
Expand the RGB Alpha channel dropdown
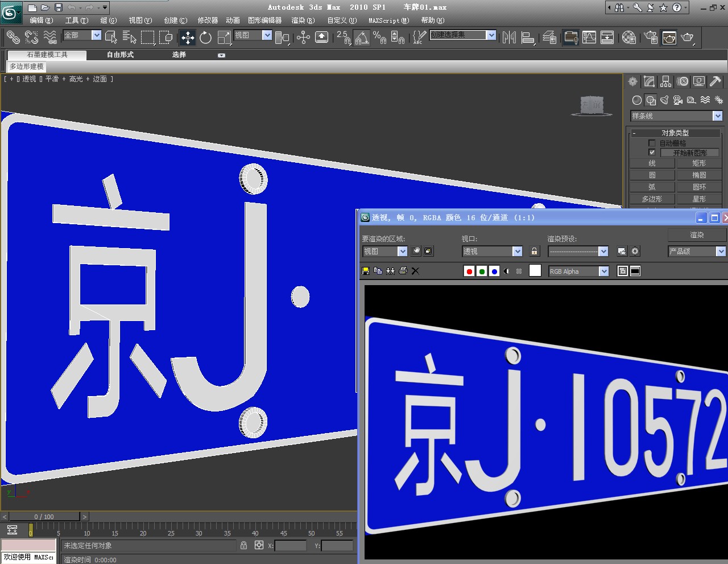(x=603, y=271)
